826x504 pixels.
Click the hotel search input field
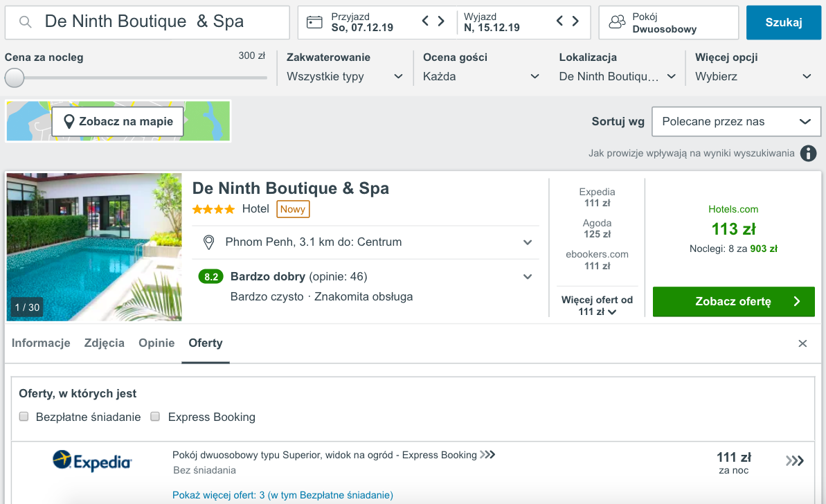tap(147, 22)
